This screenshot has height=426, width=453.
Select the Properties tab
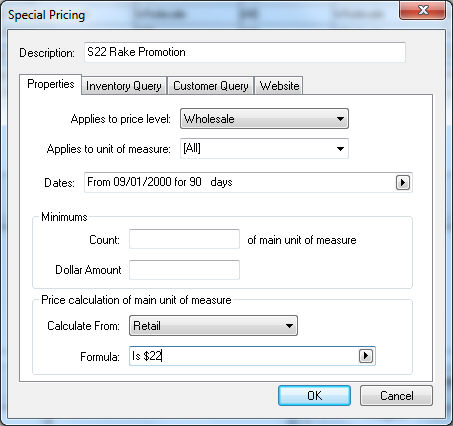(51, 84)
